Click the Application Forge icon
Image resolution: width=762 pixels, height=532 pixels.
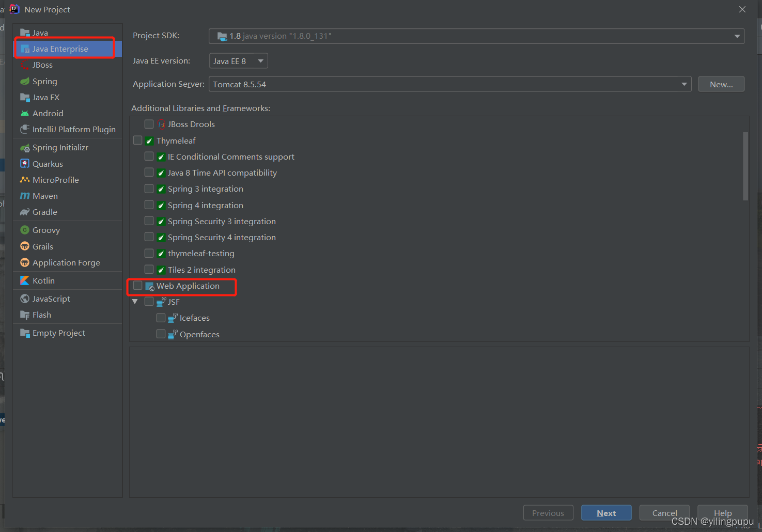(25, 262)
